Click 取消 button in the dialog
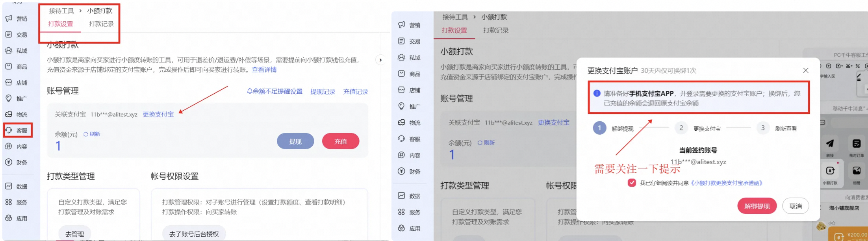868x241 pixels. pyautogui.click(x=796, y=206)
